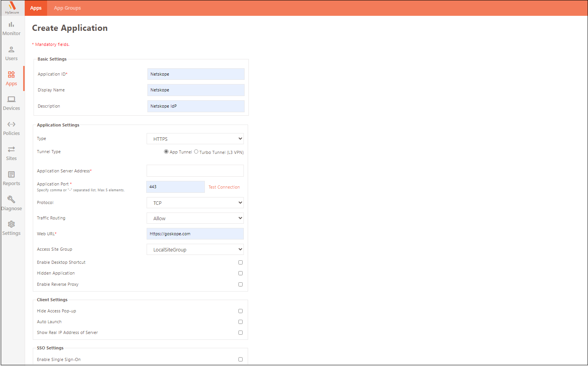Click the Test Connection link
The width and height of the screenshot is (588, 366).
pos(224,187)
